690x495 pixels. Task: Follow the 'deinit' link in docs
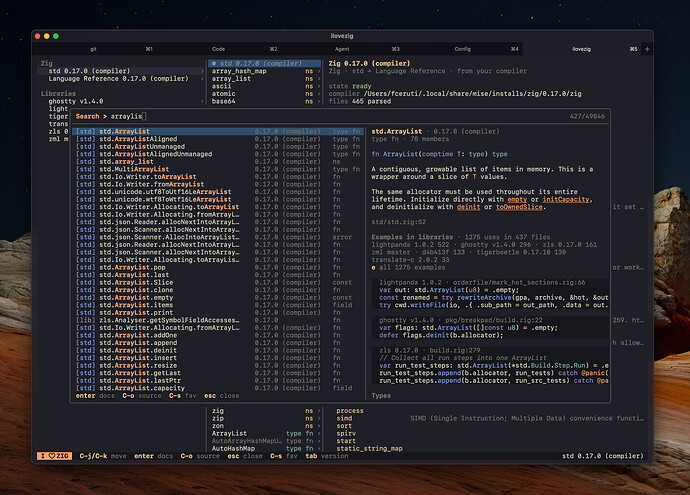pos(468,207)
